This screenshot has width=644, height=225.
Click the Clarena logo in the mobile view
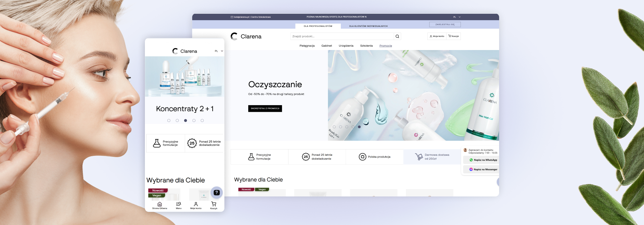[x=184, y=51]
